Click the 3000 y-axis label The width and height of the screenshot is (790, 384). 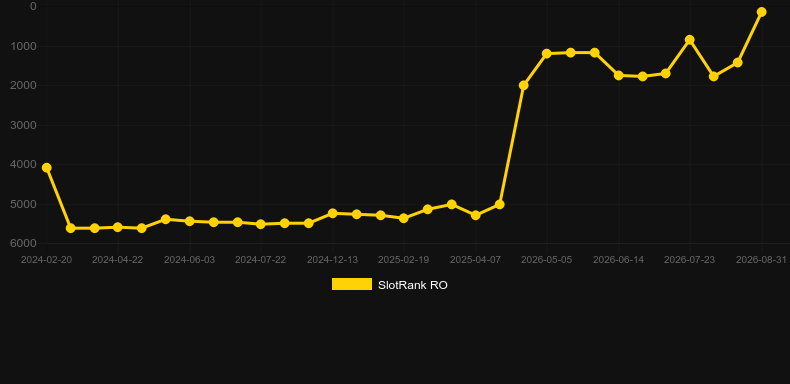[x=24, y=125]
